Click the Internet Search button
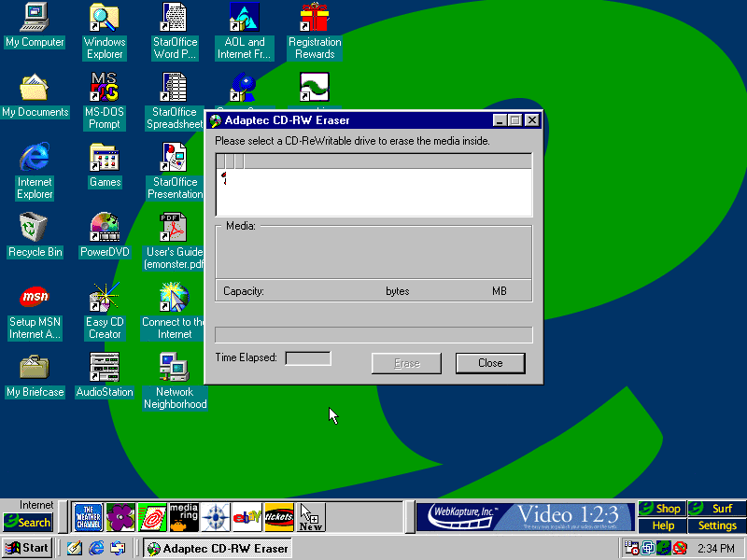This screenshot has height=560, width=747. (27, 523)
